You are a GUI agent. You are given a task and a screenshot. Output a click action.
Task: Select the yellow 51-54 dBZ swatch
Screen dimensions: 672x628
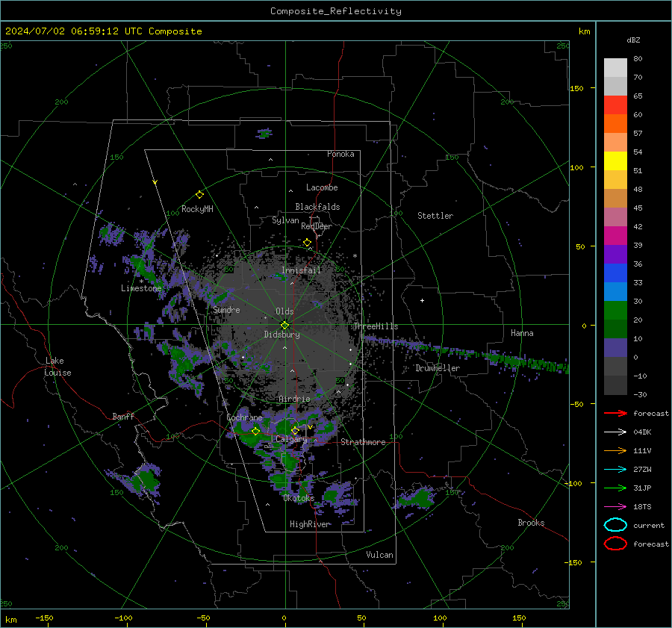(x=615, y=161)
